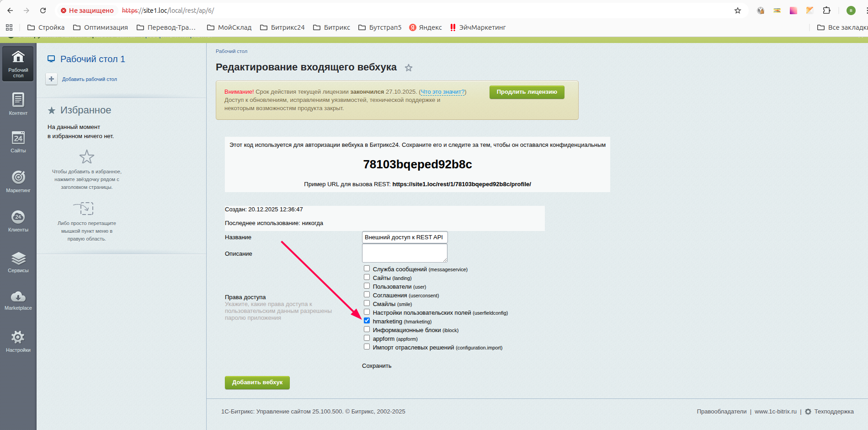Open the Маркетинг sidebar section
868x430 pixels.
click(x=18, y=181)
